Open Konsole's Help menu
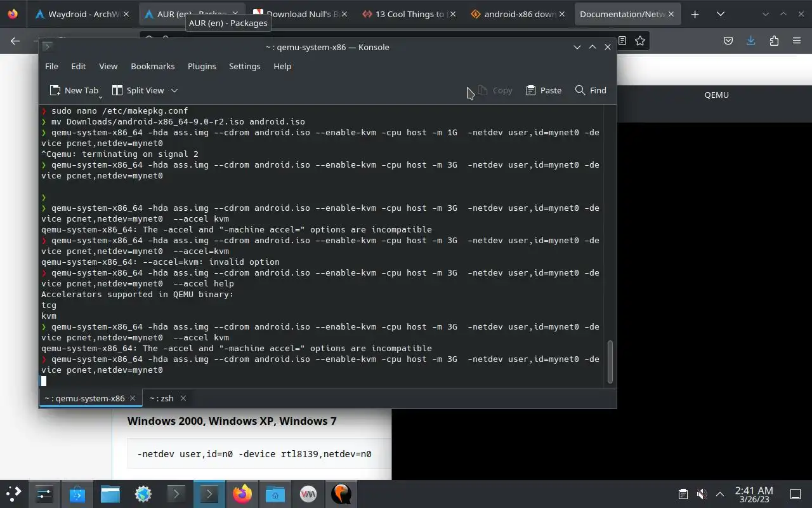The height and width of the screenshot is (508, 812). 282,66
